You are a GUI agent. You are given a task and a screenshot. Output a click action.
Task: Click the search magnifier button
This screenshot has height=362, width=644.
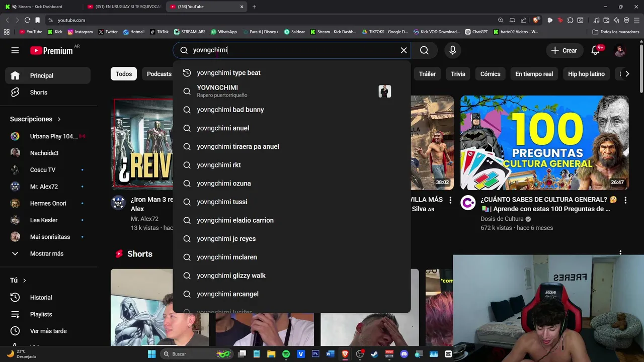click(424, 50)
